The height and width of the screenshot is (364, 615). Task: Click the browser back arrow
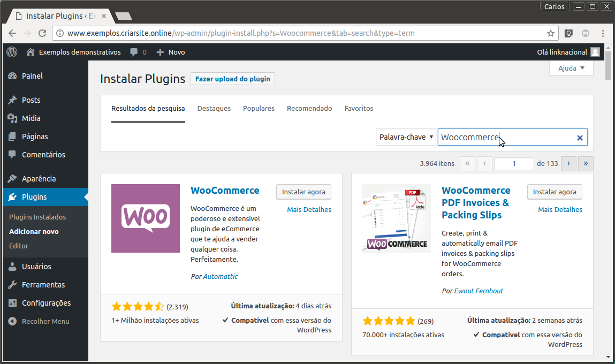click(x=12, y=33)
